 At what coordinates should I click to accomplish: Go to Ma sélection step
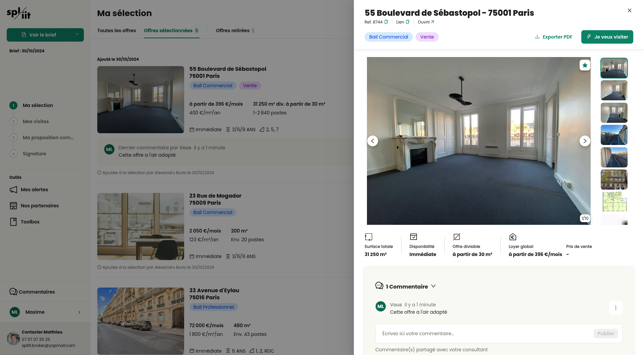click(x=38, y=105)
